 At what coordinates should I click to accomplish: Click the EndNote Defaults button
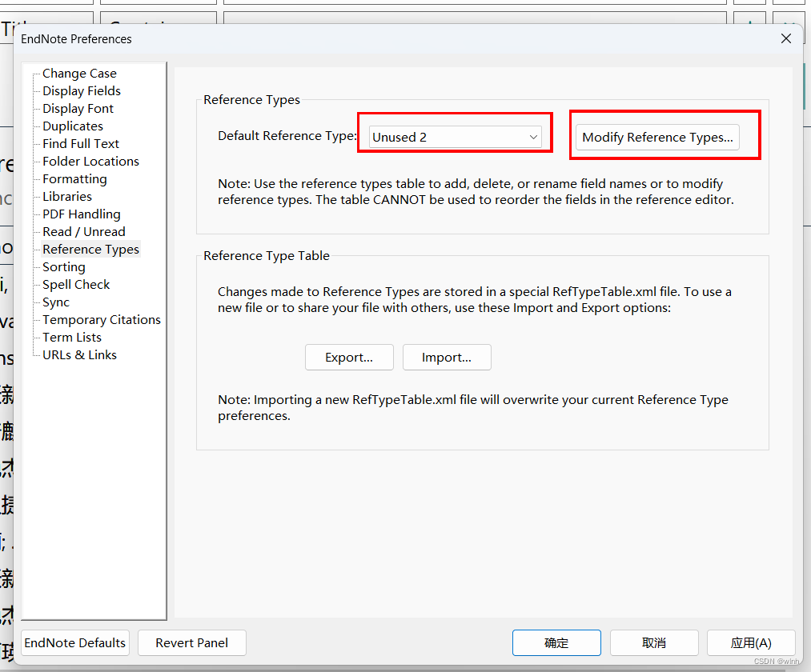[x=75, y=642]
